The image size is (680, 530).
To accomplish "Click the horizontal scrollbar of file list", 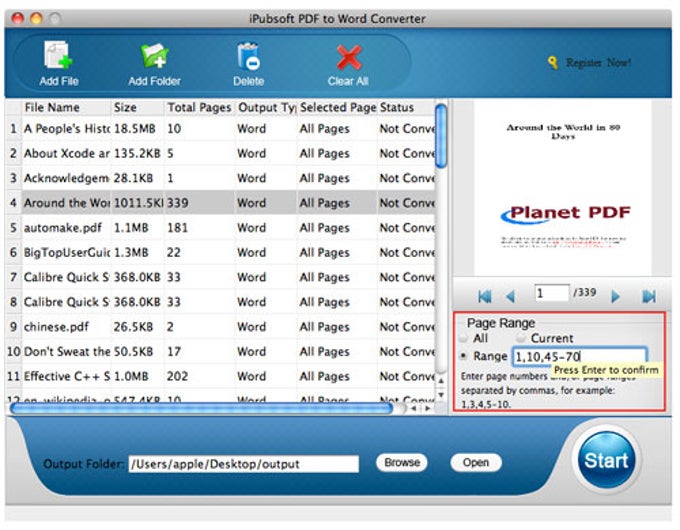I will point(202,408).
